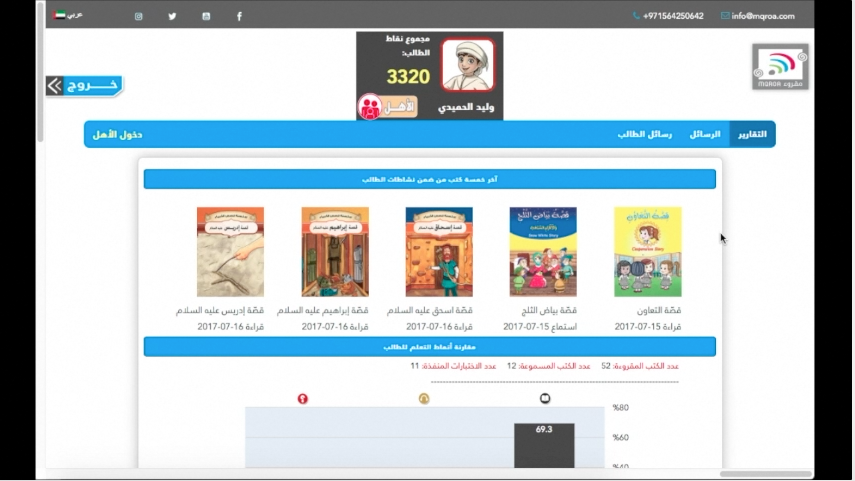
Task: Open the Arabic language flag selector
Action: [x=68, y=15]
